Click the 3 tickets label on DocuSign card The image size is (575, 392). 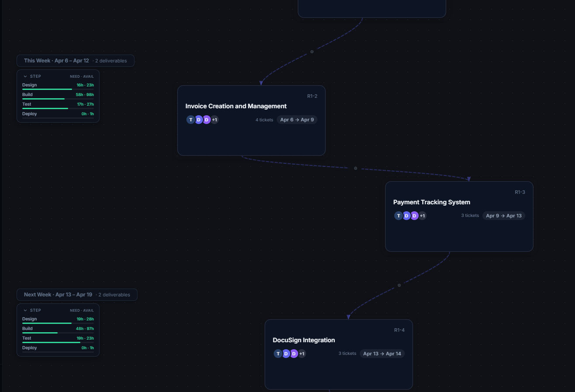pyautogui.click(x=347, y=354)
